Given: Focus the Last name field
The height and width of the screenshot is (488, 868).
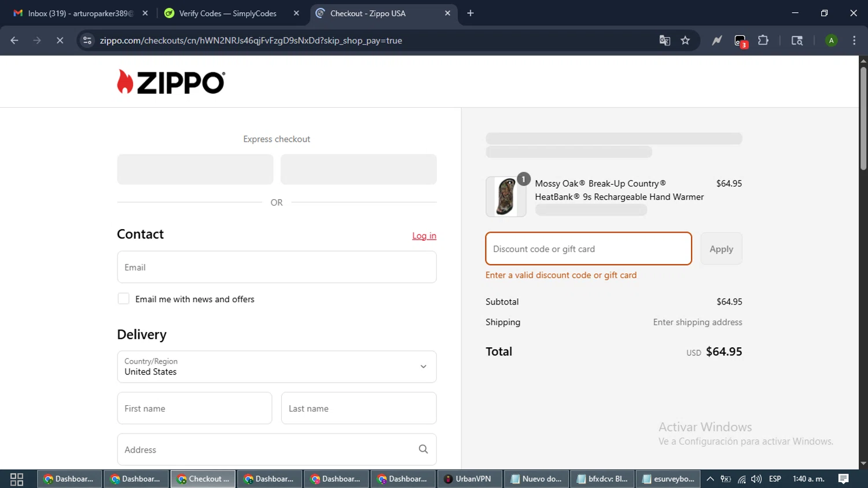Looking at the screenshot, I should [x=359, y=408].
